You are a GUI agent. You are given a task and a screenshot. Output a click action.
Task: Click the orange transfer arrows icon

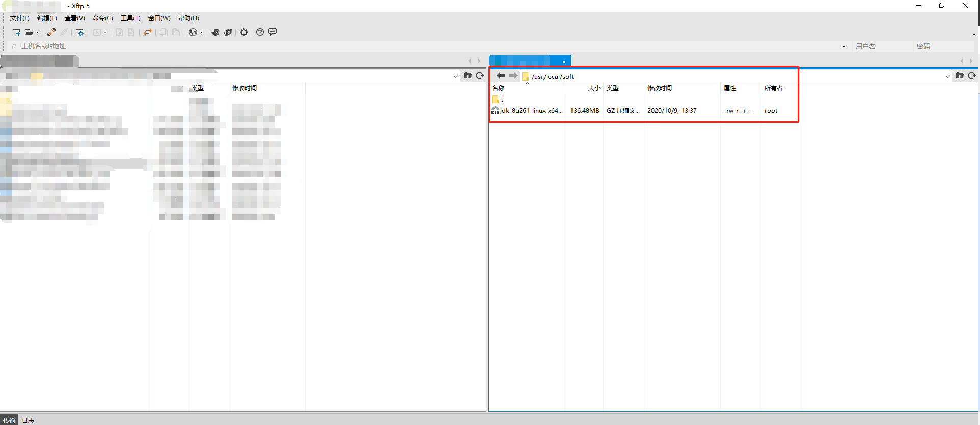tap(148, 32)
